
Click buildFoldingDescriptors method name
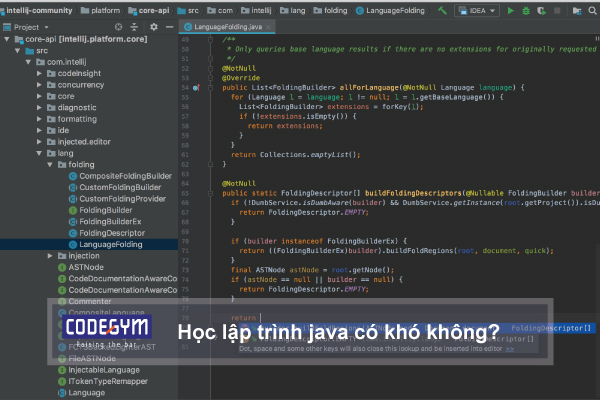click(413, 193)
